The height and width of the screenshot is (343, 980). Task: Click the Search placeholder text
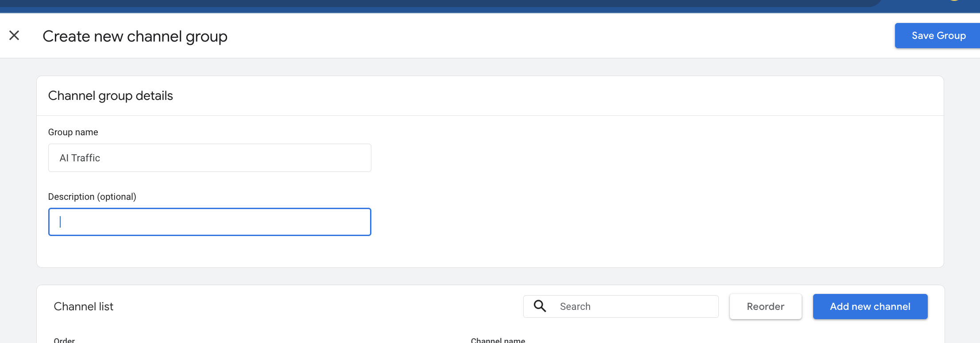[x=575, y=306]
